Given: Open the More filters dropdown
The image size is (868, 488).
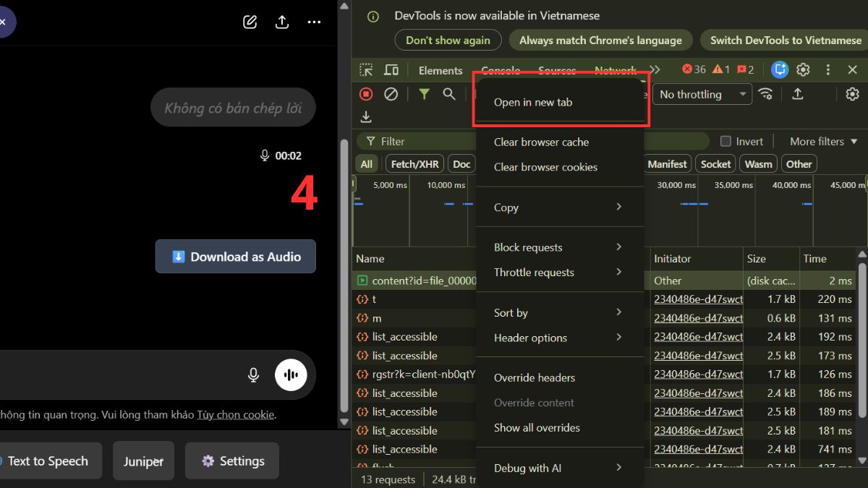Looking at the screenshot, I should pos(823,142).
